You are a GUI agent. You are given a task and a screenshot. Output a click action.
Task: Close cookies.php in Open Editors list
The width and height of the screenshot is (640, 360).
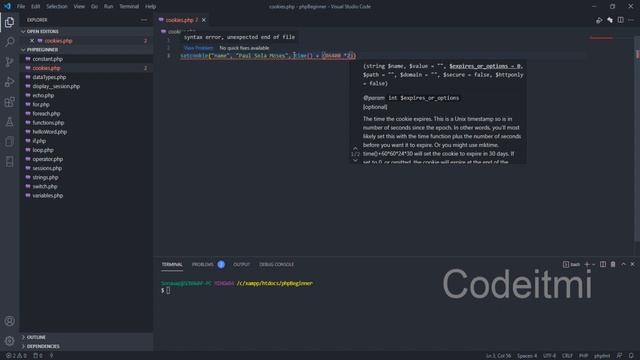tap(32, 41)
